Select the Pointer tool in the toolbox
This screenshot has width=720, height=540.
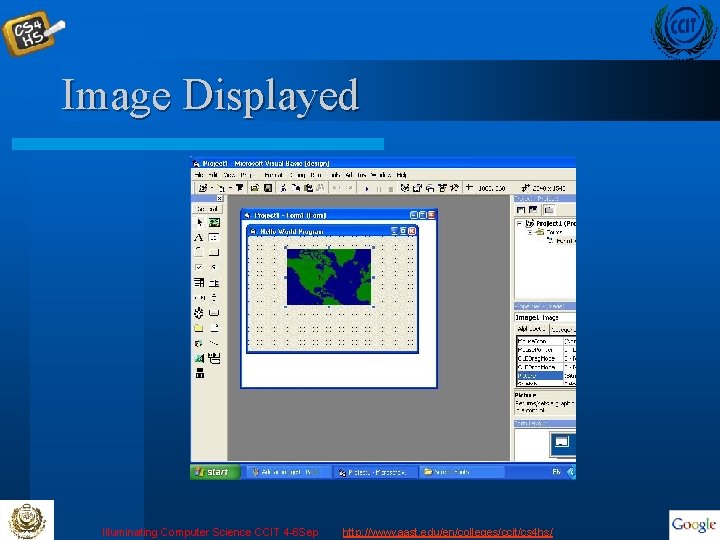coord(199,223)
